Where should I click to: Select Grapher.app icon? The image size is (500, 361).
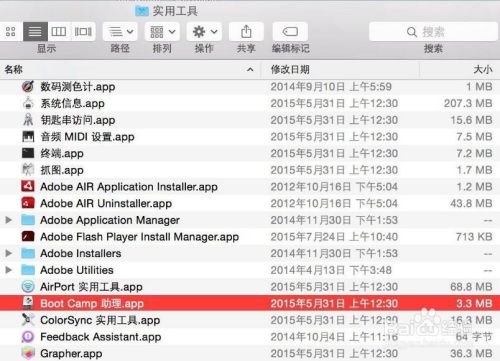point(28,353)
